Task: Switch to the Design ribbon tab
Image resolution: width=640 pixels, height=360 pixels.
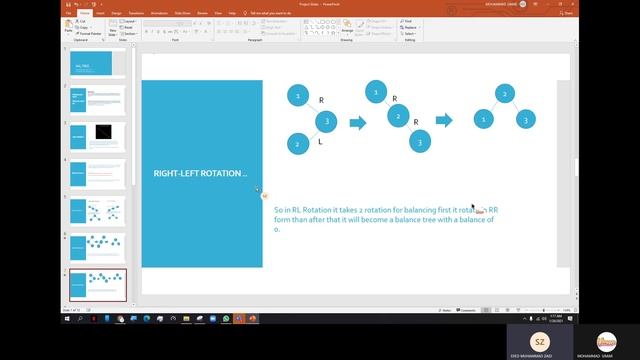Action: point(116,13)
